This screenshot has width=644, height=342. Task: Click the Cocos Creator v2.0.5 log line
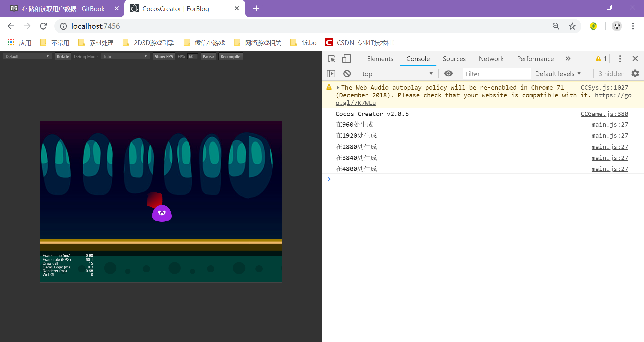tap(372, 114)
